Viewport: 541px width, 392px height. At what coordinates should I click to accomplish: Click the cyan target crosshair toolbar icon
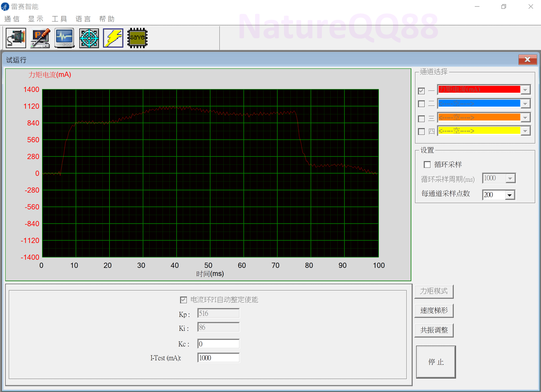(x=89, y=38)
